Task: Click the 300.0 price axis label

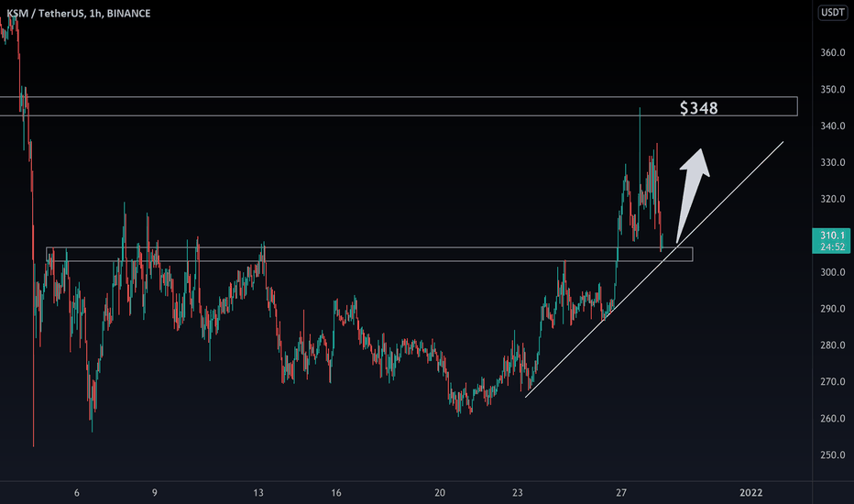Action: [833, 272]
